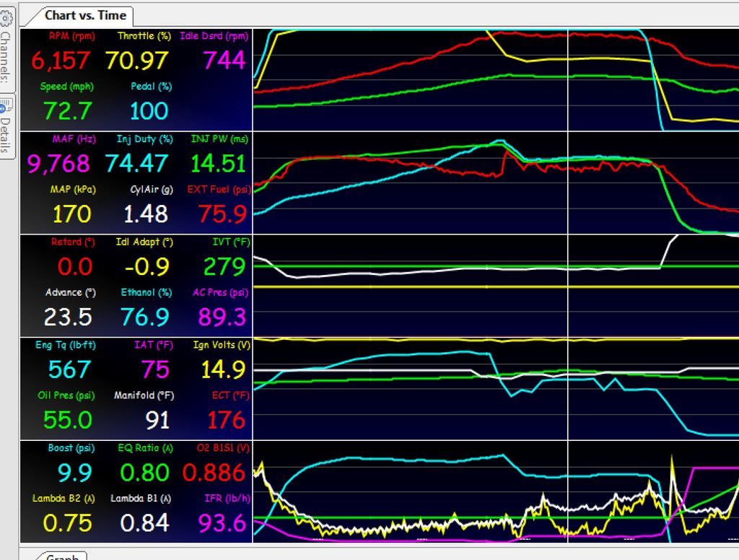
Task: Switch to the Chart vs. Time tab
Action: 86,14
